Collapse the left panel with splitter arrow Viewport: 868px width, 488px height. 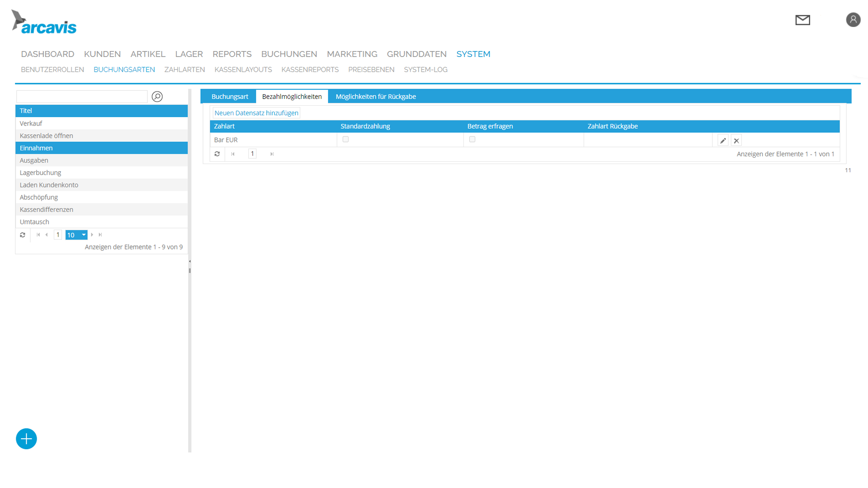(x=190, y=261)
